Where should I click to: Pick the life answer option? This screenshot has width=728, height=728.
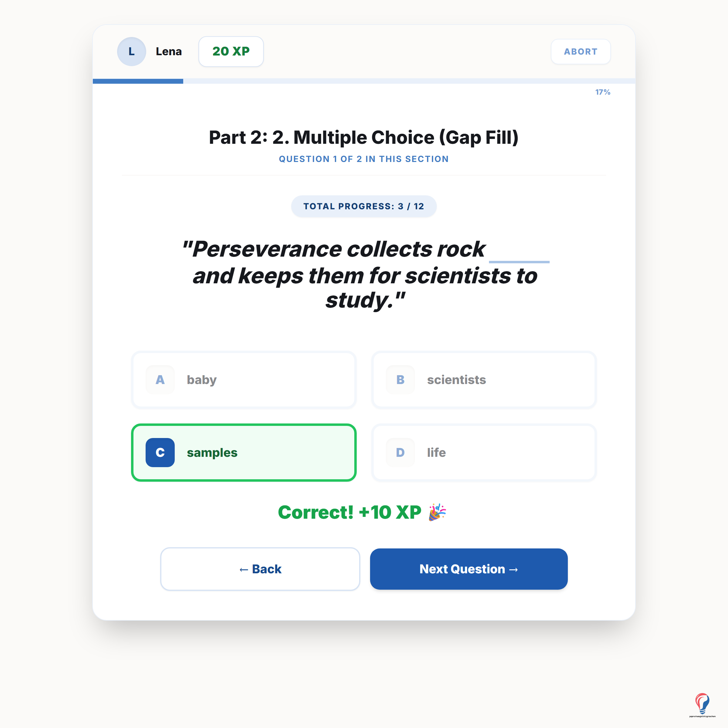(x=484, y=452)
